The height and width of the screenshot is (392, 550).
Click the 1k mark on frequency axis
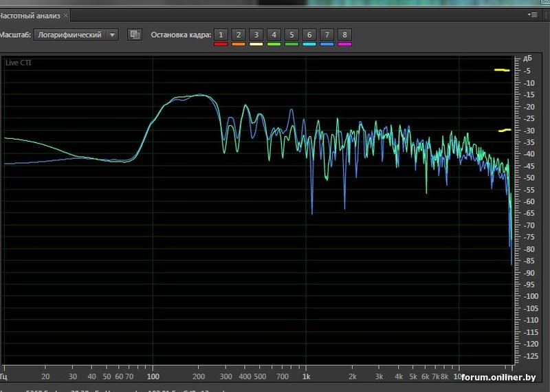click(x=307, y=377)
